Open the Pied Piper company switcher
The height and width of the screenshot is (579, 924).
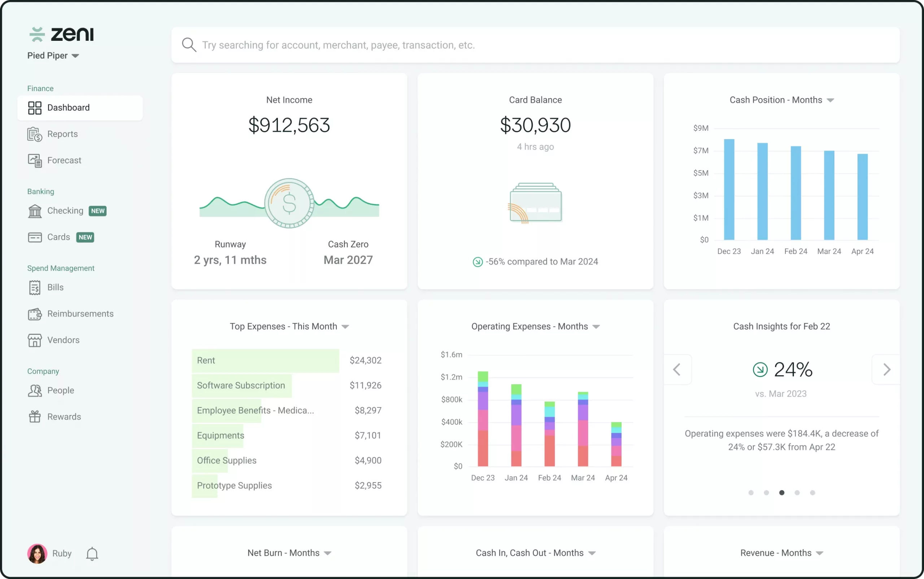click(53, 56)
